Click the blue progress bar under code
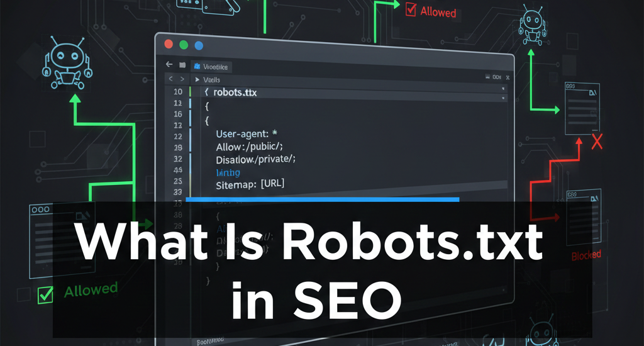Screen dimensions: 644x346 (x=323, y=199)
